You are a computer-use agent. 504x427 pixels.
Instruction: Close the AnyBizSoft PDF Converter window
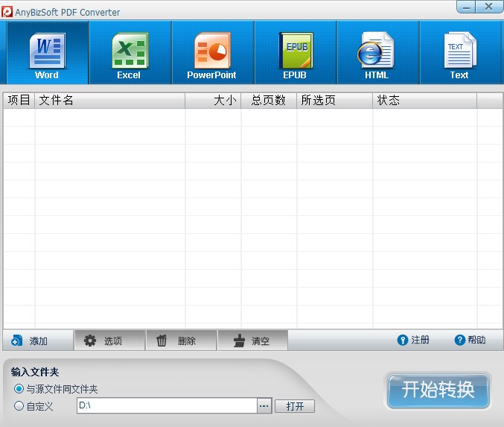489,7
